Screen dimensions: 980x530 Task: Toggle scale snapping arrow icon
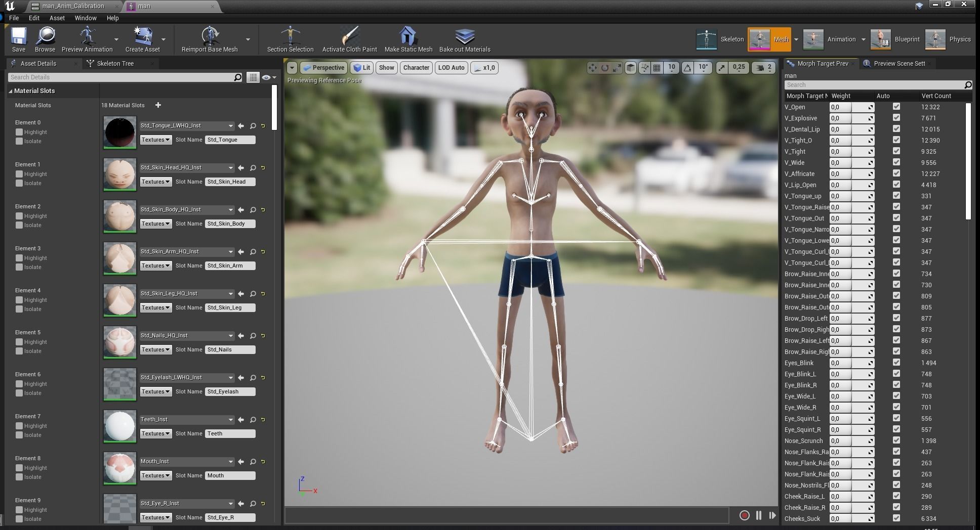click(x=722, y=68)
